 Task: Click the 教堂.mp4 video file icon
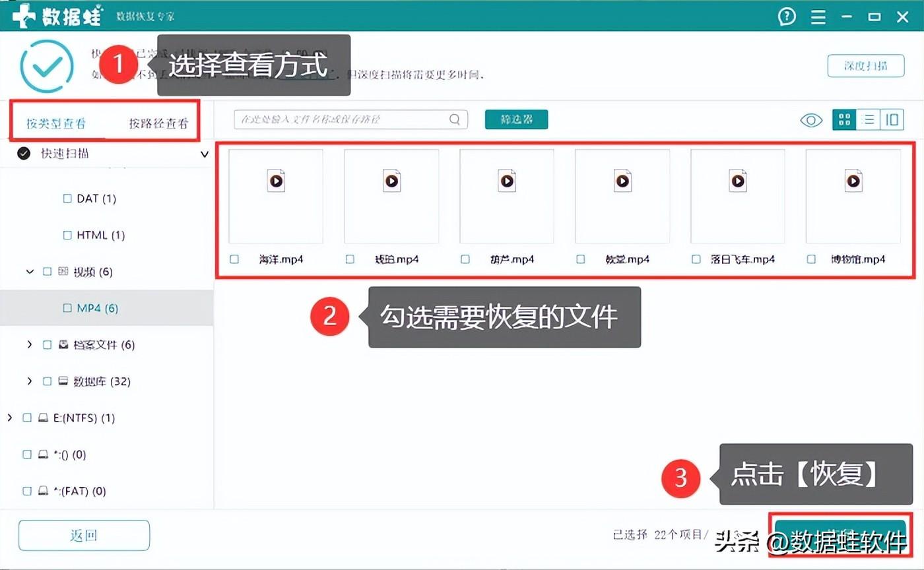tap(622, 180)
